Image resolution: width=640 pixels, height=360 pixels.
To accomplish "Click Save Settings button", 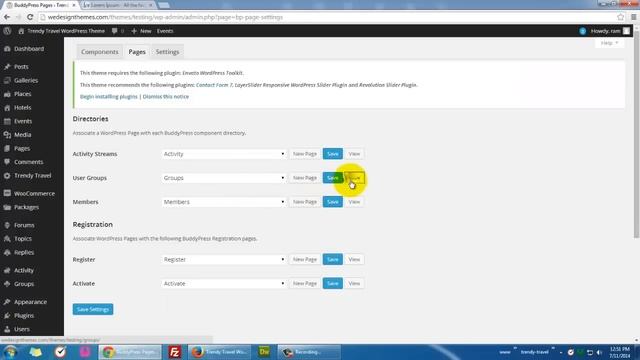I will click(x=93, y=309).
